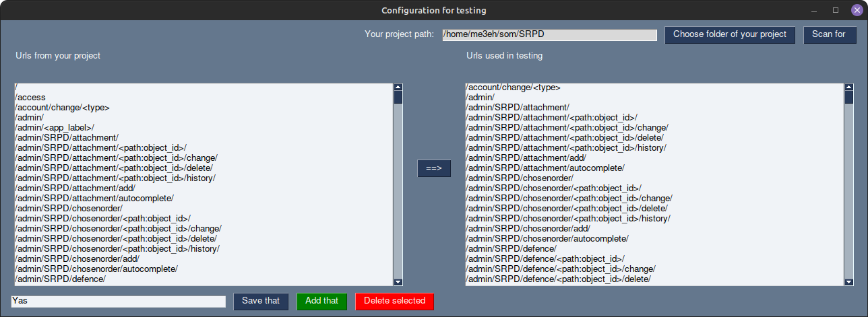The height and width of the screenshot is (317, 868).
Task: Select /admin/SRPD/chosenorder/ in the project urls list
Action: pos(203,209)
